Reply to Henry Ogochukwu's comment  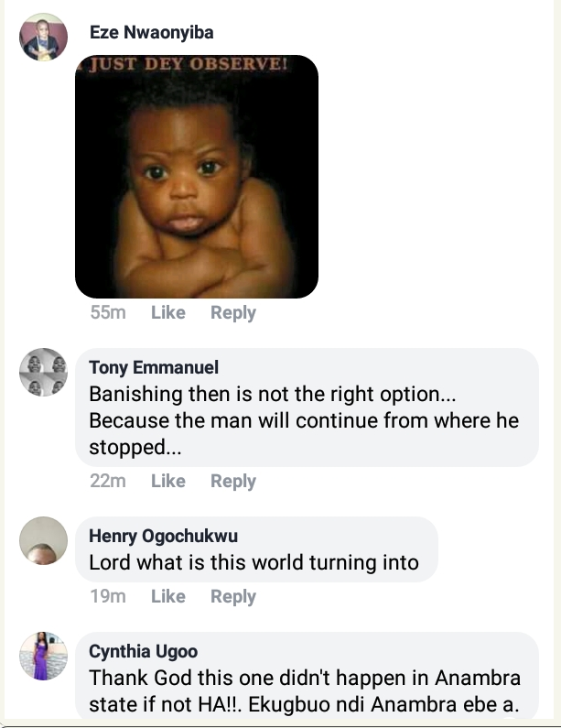coord(233,597)
